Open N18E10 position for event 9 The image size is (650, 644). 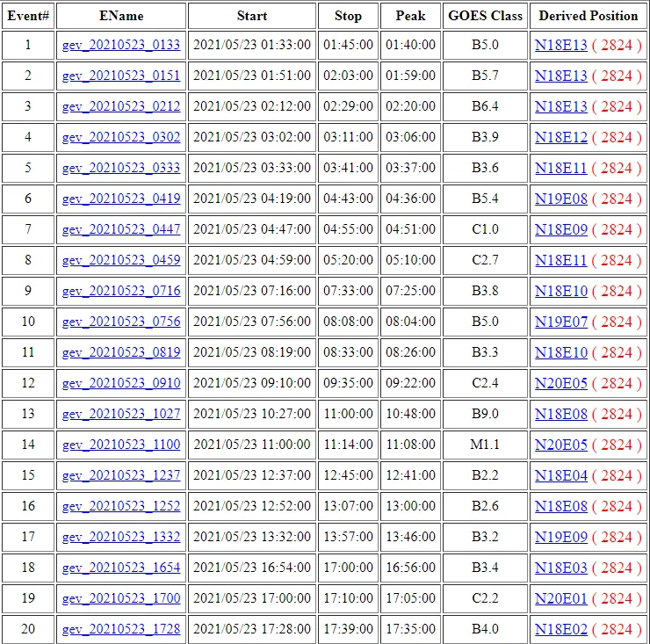(561, 290)
